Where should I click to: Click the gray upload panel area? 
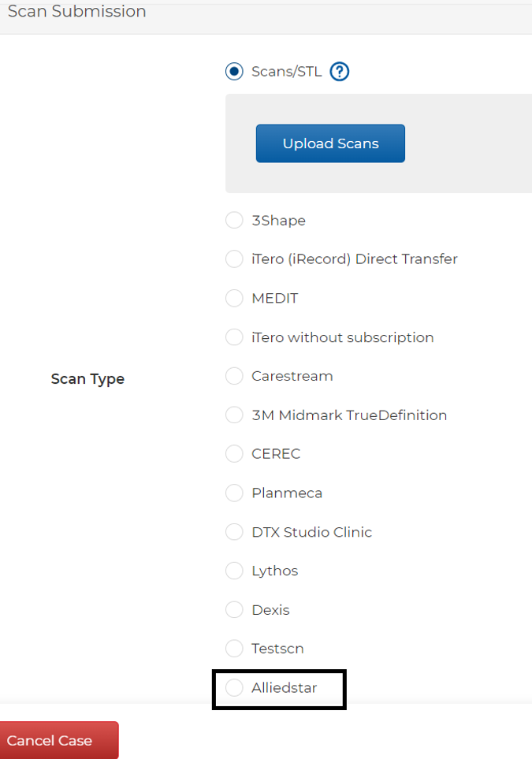click(378, 143)
